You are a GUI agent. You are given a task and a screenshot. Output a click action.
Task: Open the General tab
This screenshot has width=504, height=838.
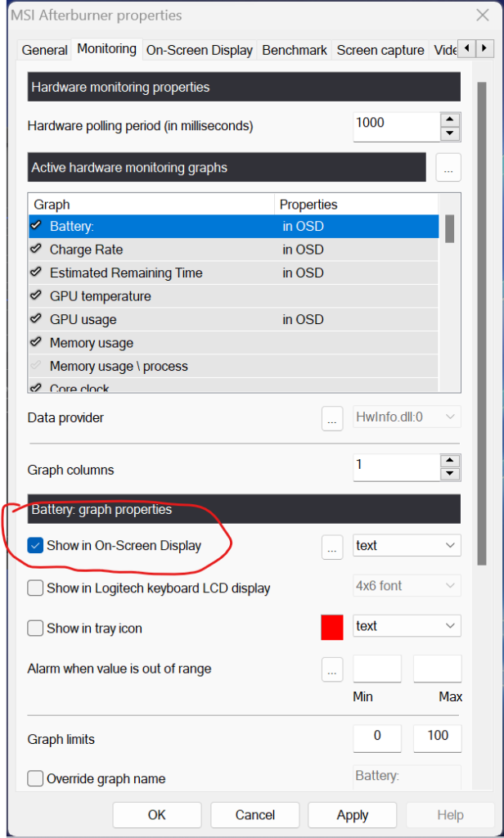(x=44, y=50)
